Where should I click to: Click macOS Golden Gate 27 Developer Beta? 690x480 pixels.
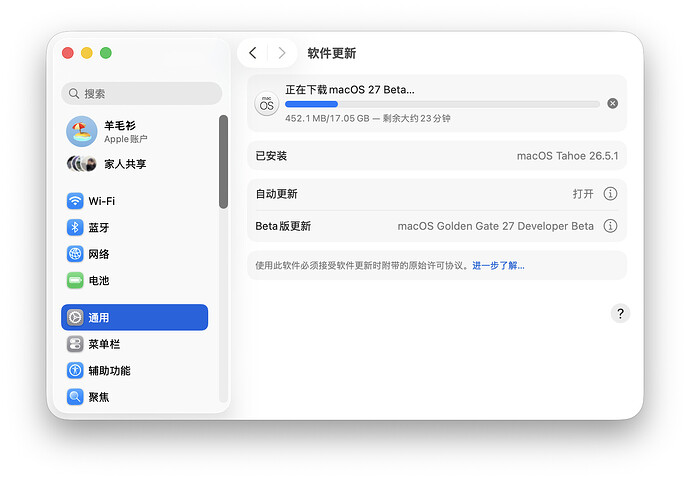pyautogui.click(x=495, y=226)
